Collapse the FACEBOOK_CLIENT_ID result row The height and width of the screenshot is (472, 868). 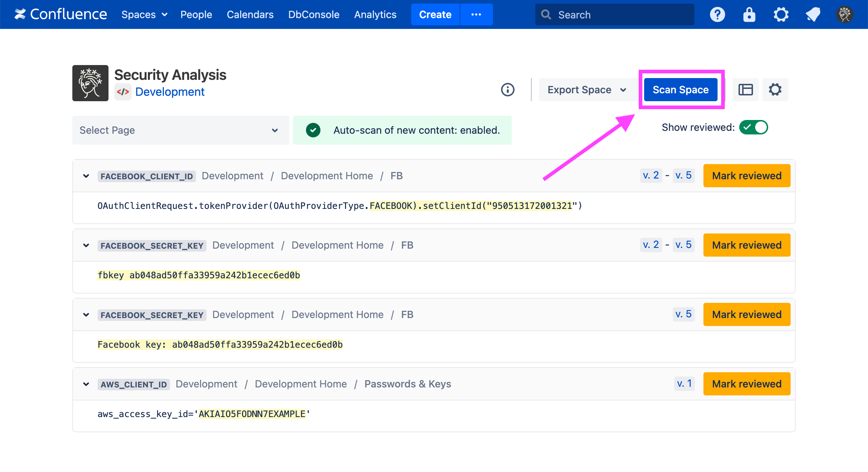coord(86,176)
